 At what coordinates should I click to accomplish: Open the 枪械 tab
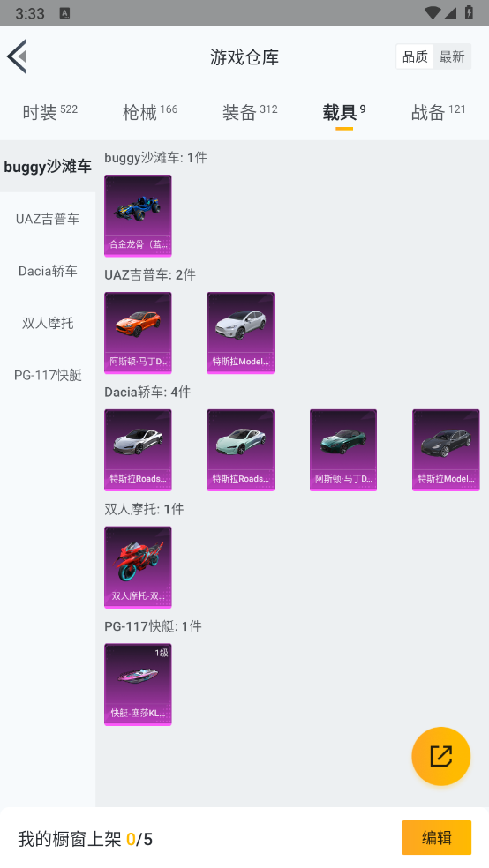coord(149,112)
